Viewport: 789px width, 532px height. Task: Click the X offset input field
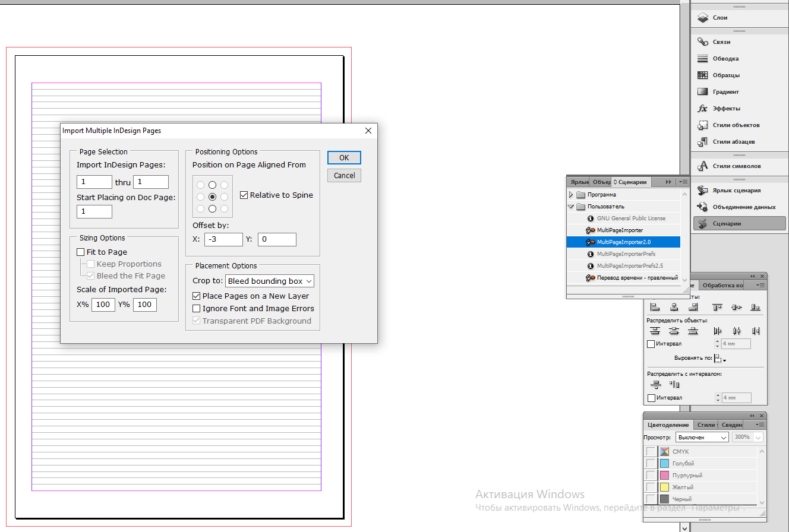click(x=223, y=239)
